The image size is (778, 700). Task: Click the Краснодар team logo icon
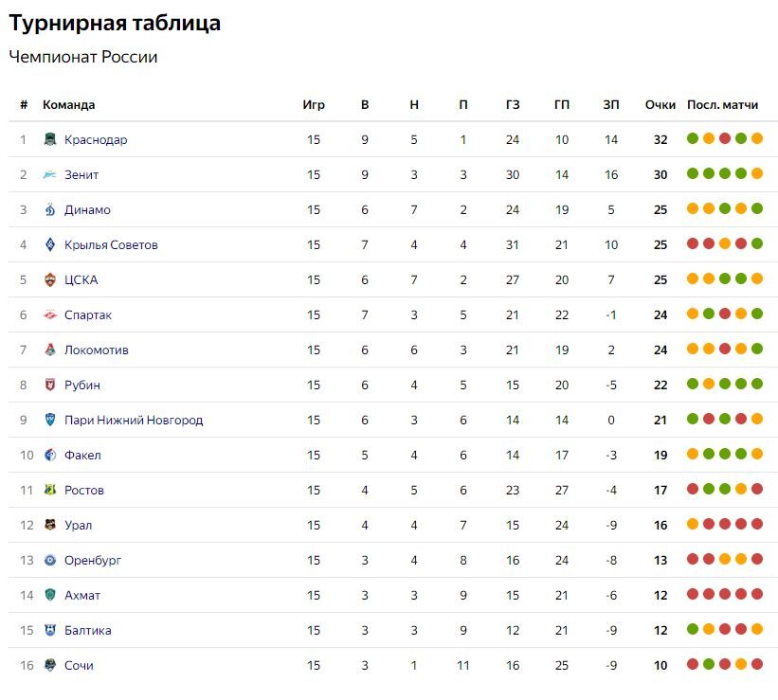(x=50, y=139)
